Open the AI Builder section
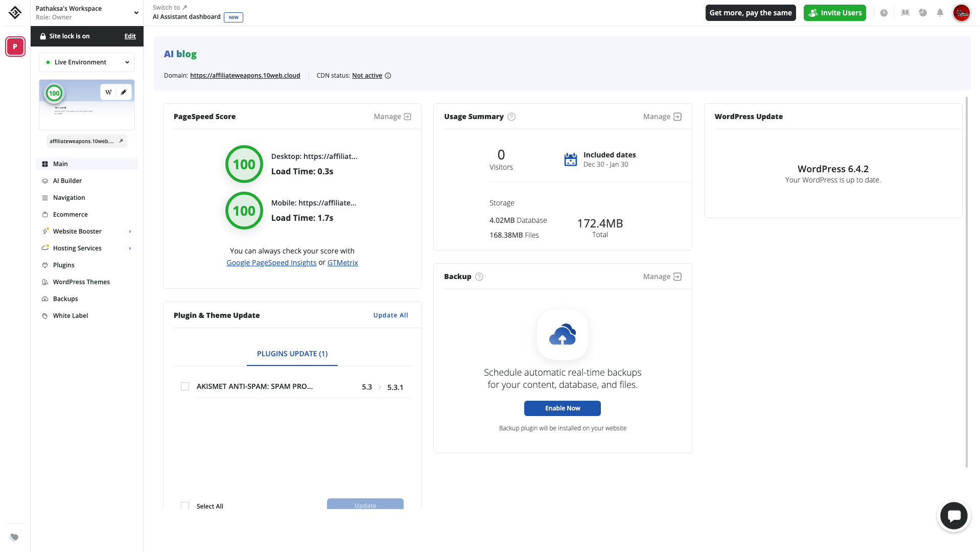The width and height of the screenshot is (980, 552). click(67, 180)
